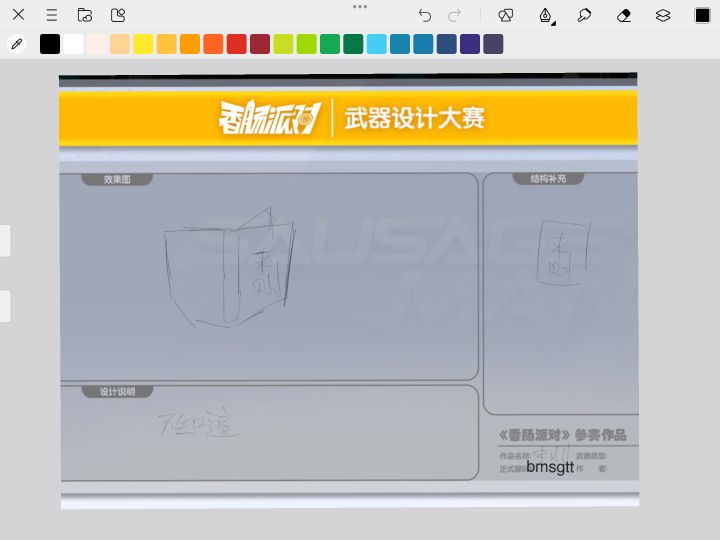Pick the peach swatch

coord(120,44)
